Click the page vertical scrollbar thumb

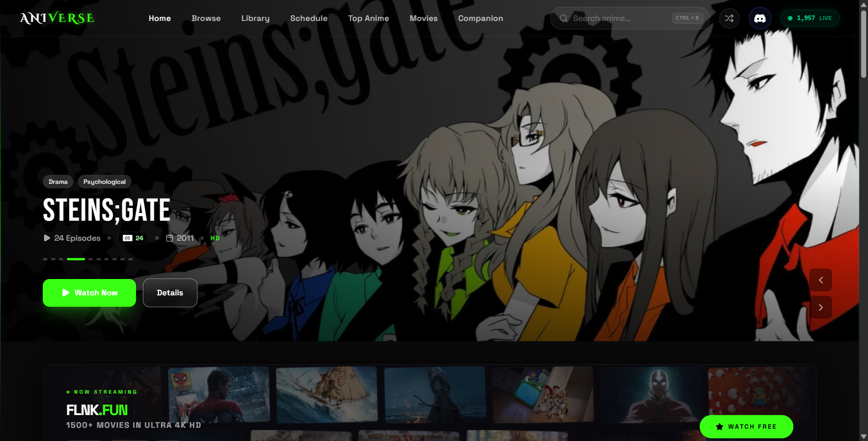(863, 44)
